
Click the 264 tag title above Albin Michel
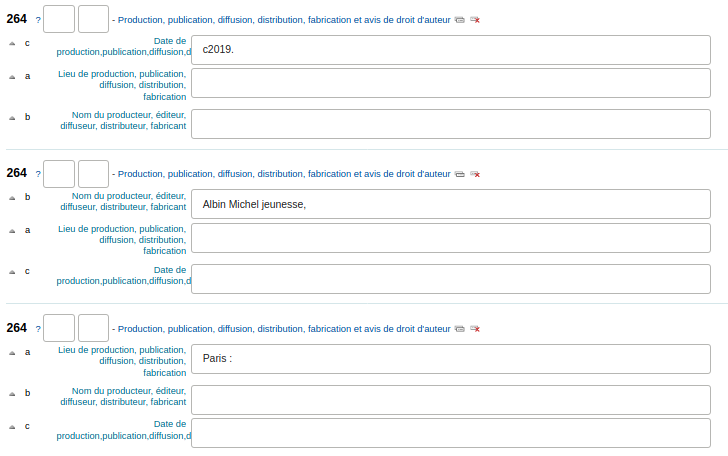[284, 174]
